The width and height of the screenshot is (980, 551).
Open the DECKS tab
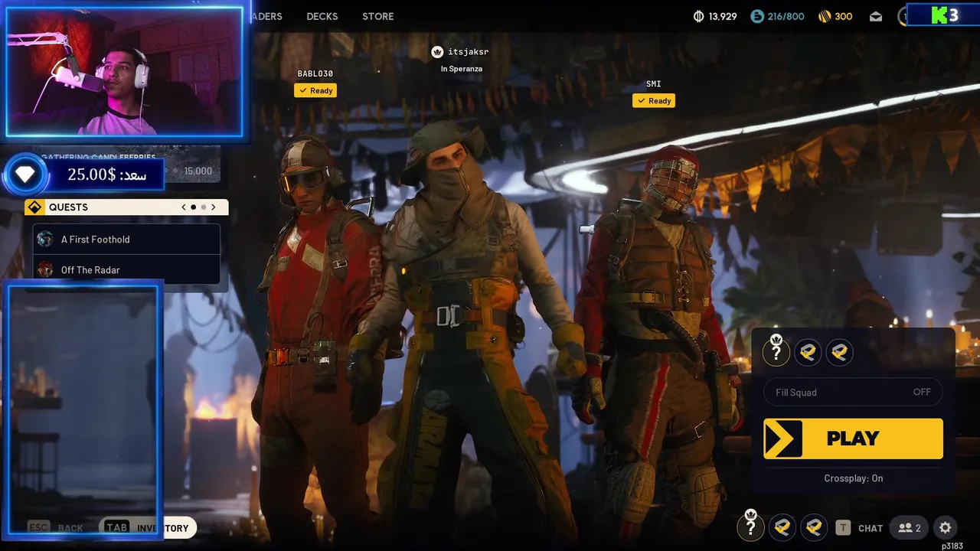322,16
